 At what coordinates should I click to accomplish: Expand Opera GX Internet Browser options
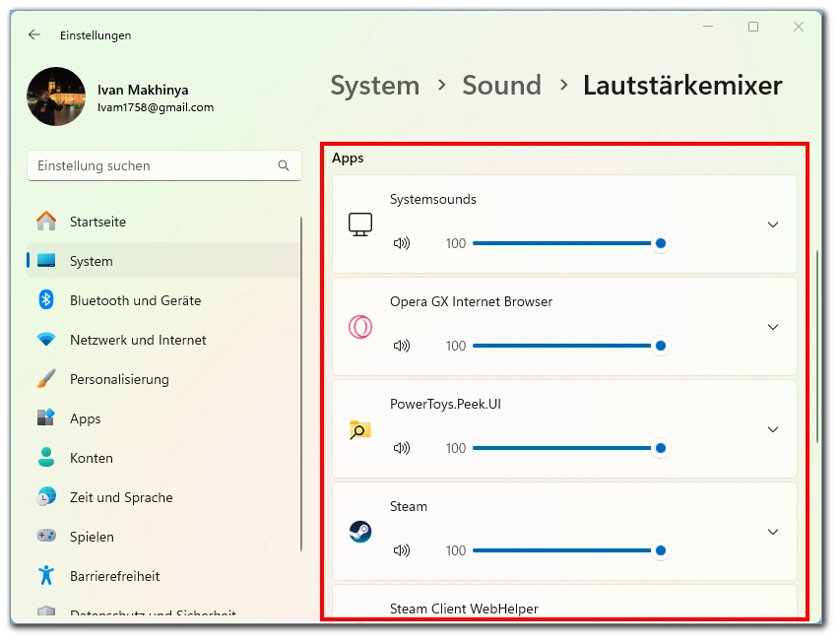coord(772,327)
